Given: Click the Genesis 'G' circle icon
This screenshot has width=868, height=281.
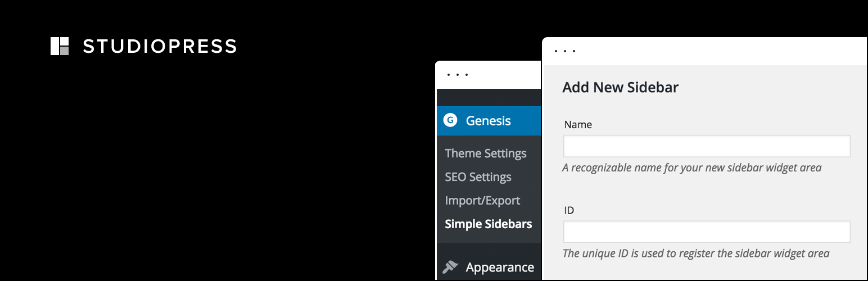Looking at the screenshot, I should point(450,120).
